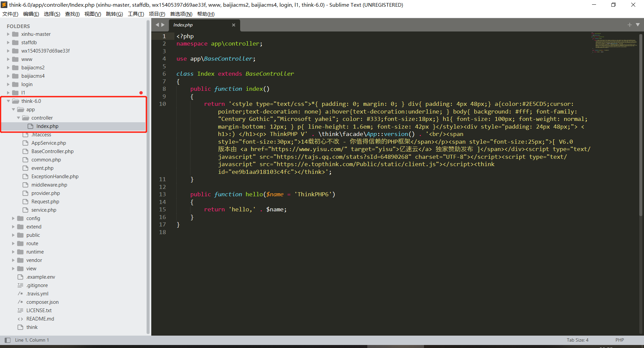
Task: Click the think file icon
Action: [x=20, y=327]
